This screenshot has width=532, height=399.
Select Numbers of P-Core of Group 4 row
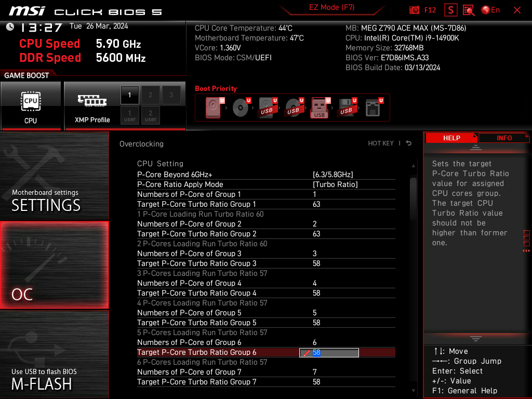tap(266, 283)
